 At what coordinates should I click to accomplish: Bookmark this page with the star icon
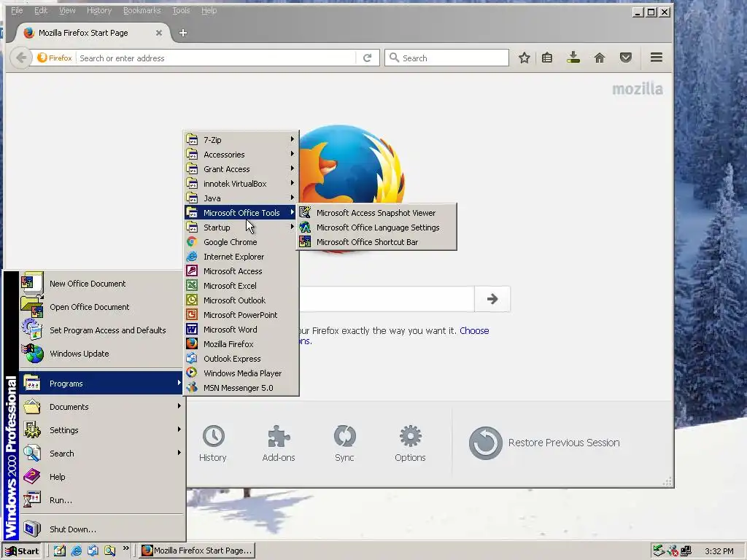525,58
